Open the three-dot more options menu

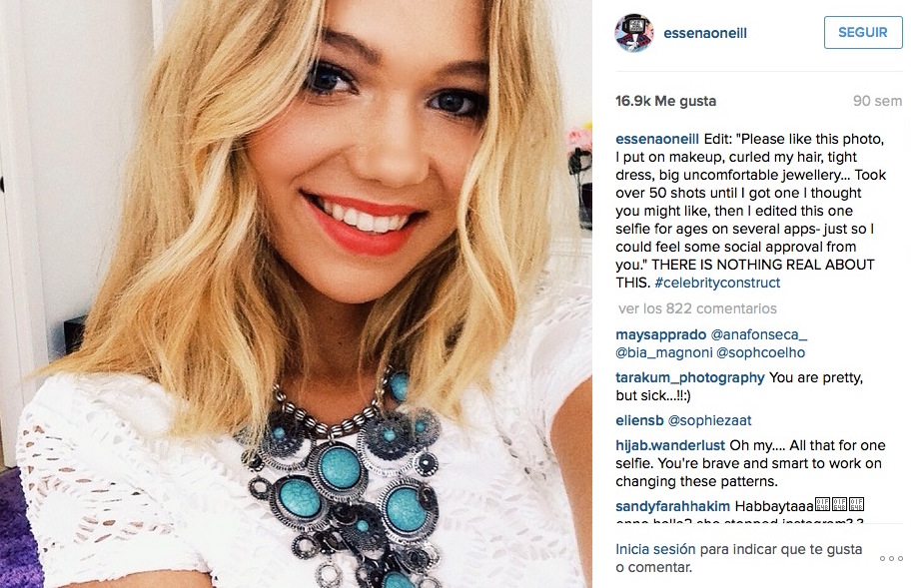(x=891, y=558)
